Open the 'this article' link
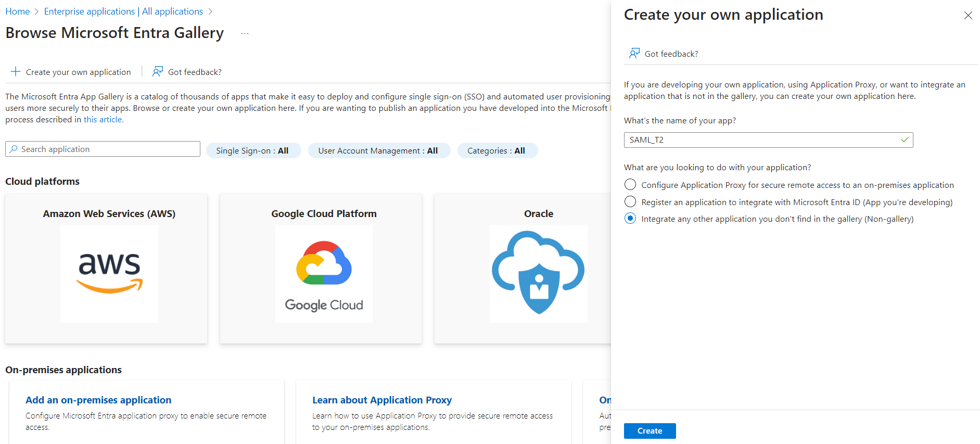This screenshot has height=444, width=980. pyautogui.click(x=104, y=119)
